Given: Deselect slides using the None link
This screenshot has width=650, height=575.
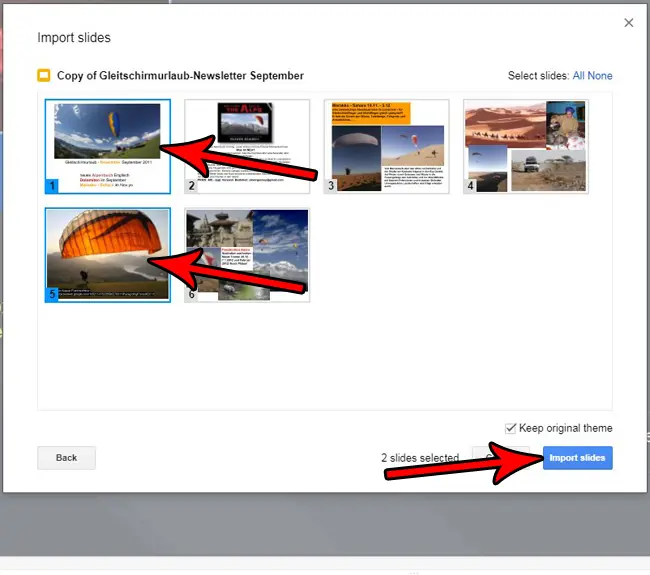Looking at the screenshot, I should pos(601,75).
